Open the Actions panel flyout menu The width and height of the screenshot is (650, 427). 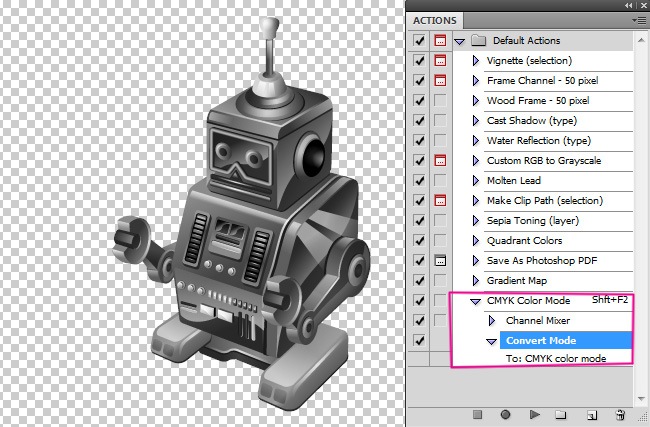[639, 19]
